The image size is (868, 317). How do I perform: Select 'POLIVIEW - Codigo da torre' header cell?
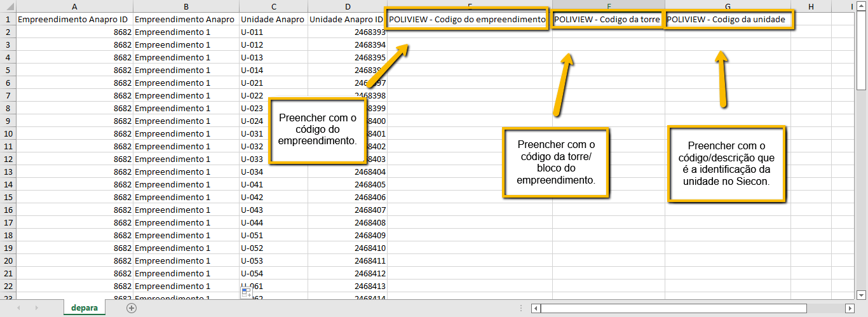607,20
